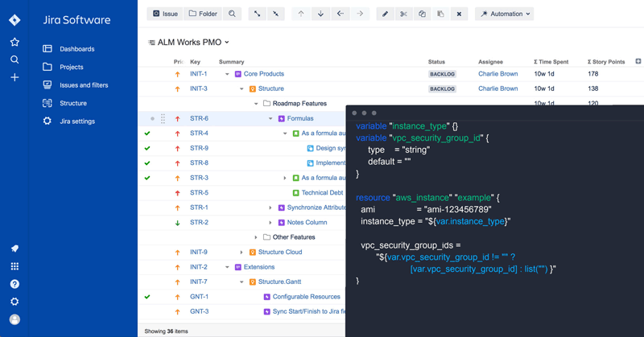Collapse the Extensions row
Screen dimensions: 644x337
(227, 267)
